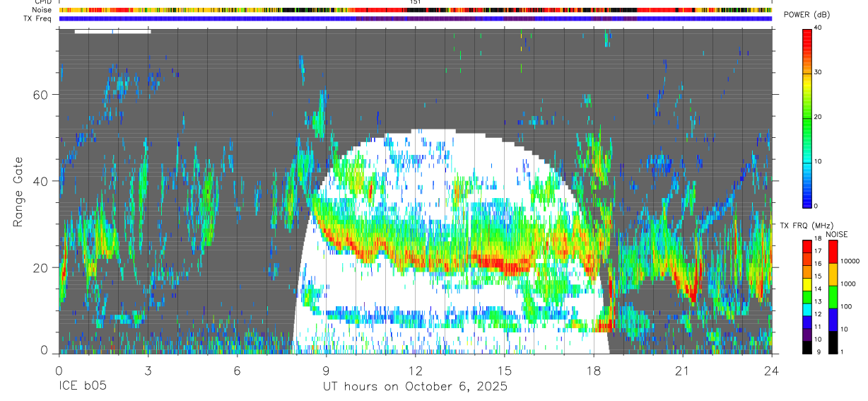Click the '14' tick on the TX FRQ legend

coord(818,289)
